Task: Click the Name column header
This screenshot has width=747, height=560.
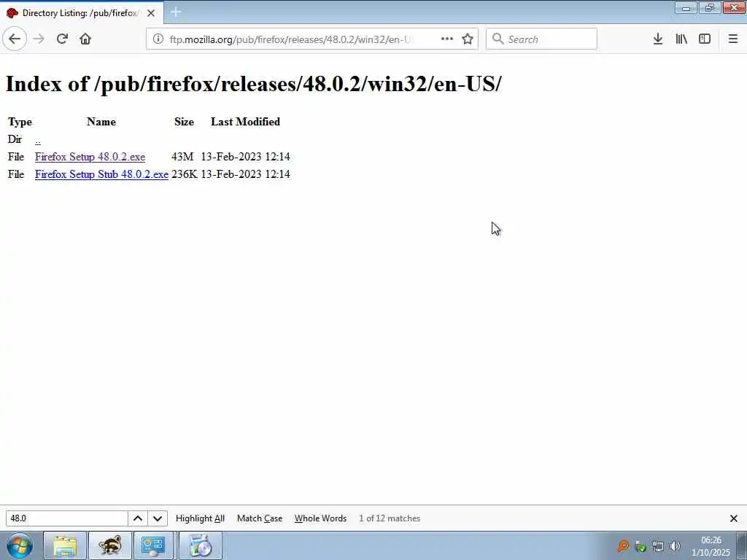Action: (x=101, y=122)
